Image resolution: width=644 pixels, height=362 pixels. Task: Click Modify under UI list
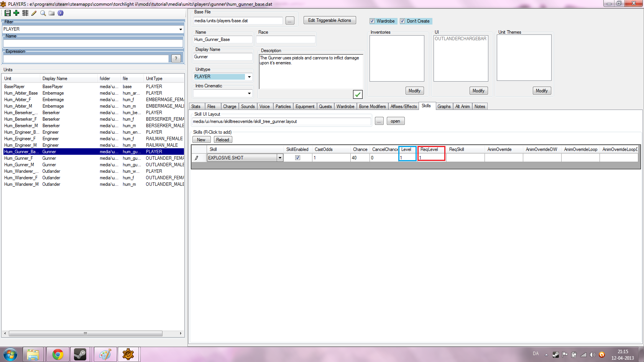478,91
